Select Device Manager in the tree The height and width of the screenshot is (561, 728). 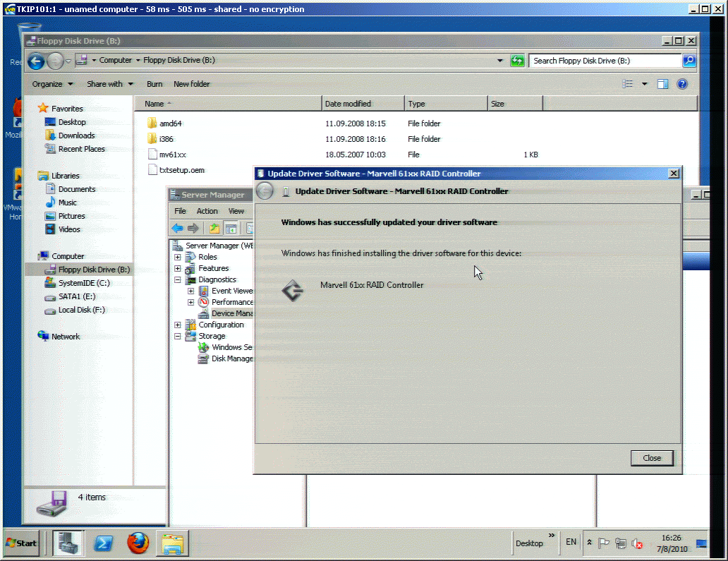tap(226, 313)
